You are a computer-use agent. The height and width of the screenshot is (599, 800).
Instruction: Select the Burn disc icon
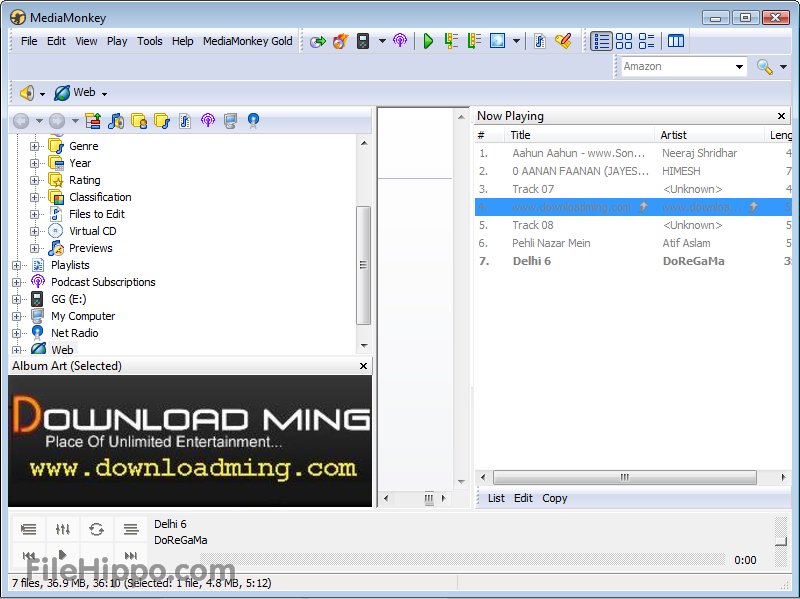pyautogui.click(x=340, y=41)
